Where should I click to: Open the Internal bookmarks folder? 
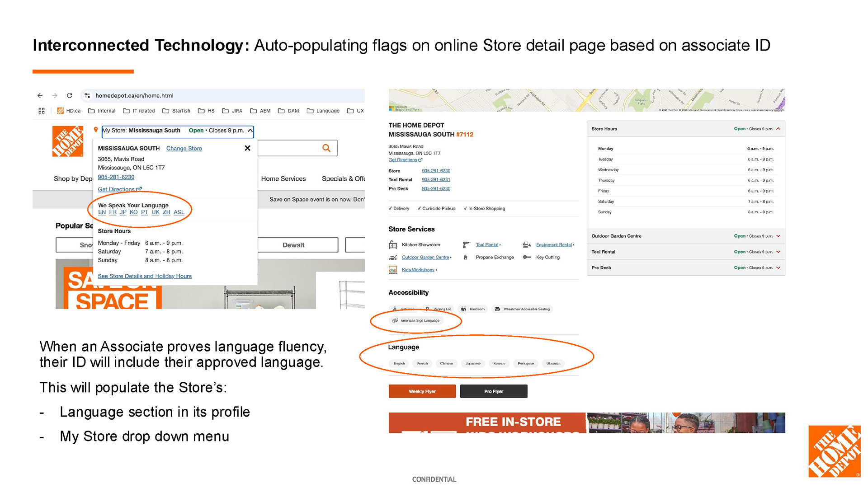coord(102,111)
